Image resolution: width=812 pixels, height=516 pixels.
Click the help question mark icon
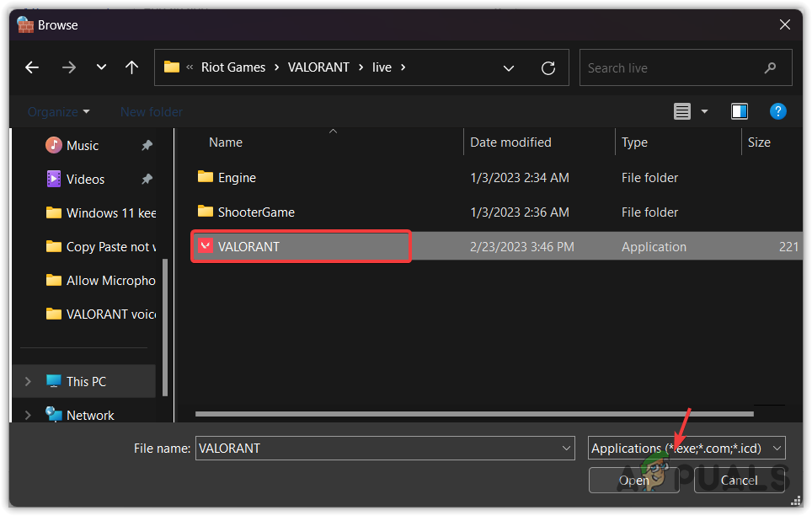click(777, 110)
